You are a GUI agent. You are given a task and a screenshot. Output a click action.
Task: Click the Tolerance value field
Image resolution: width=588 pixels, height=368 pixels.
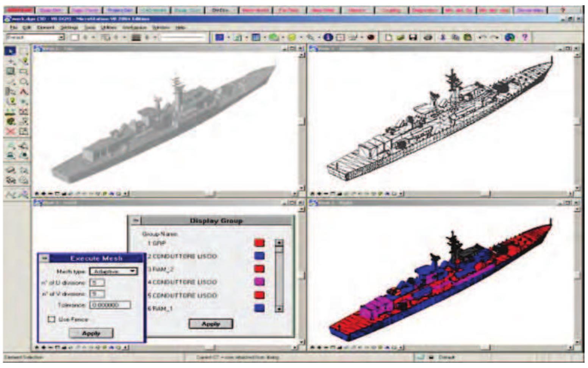coord(110,305)
